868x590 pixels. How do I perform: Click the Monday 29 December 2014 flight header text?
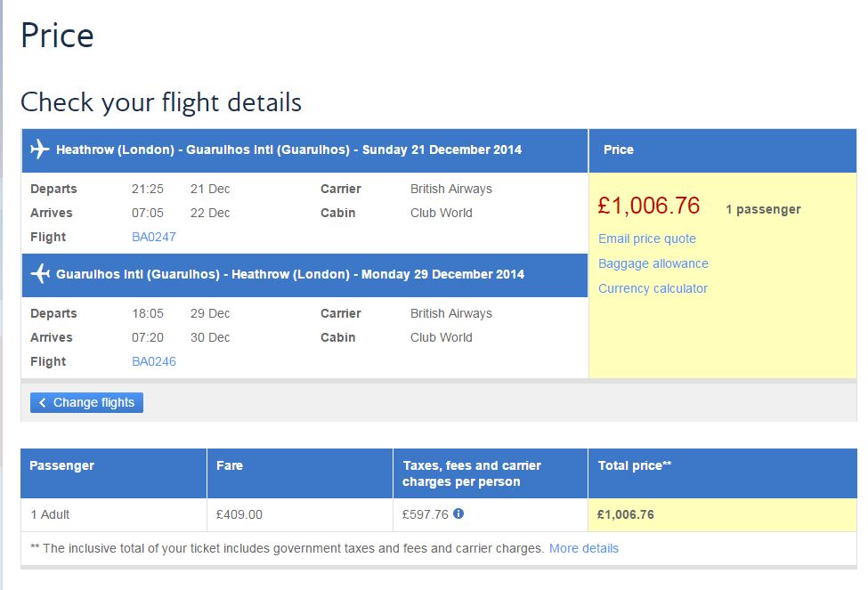point(444,274)
